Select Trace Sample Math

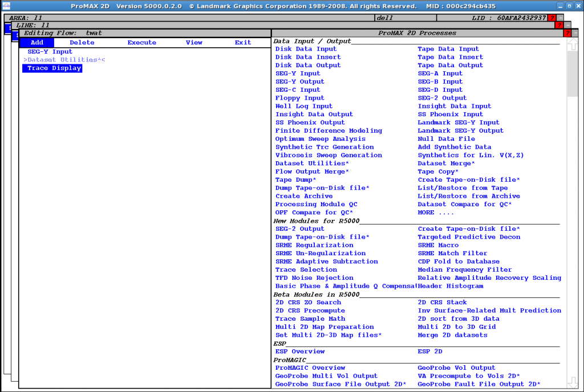coord(310,318)
